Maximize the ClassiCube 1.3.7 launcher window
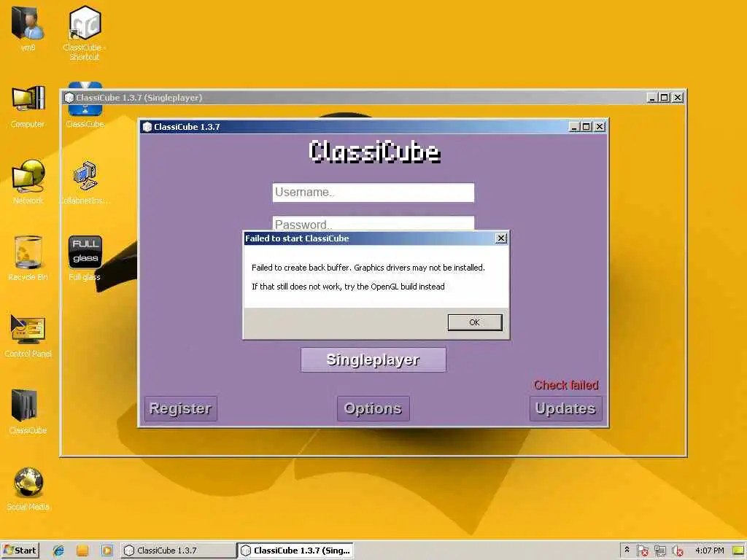The width and height of the screenshot is (747, 560). [x=587, y=127]
